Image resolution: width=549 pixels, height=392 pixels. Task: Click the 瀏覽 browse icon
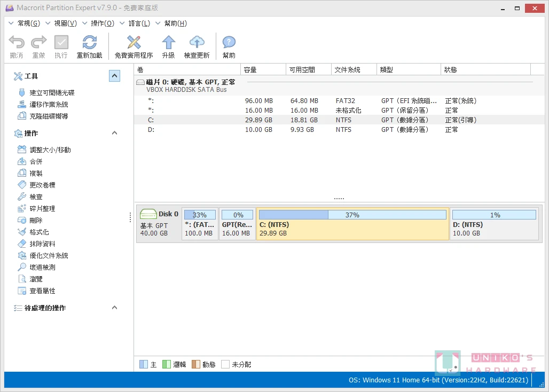[22, 279]
